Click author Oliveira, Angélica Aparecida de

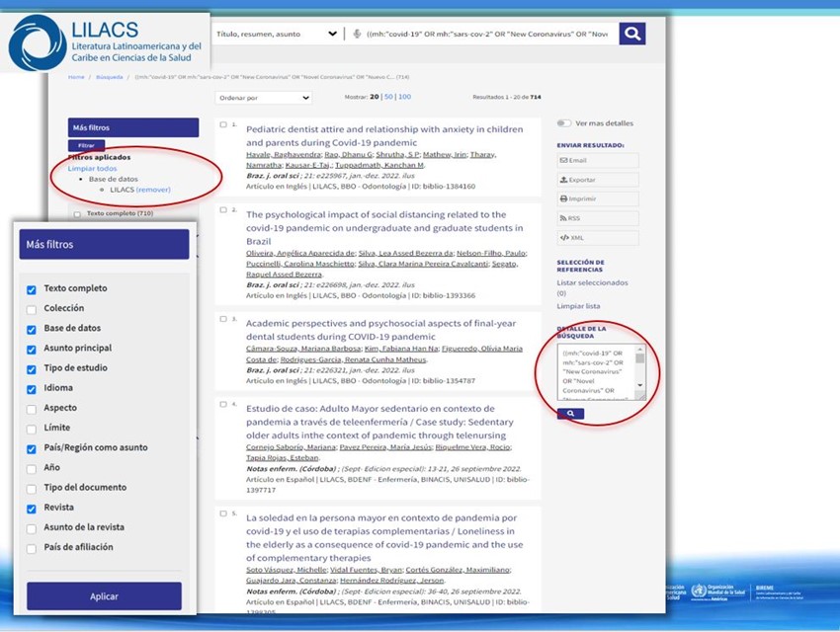coord(300,253)
